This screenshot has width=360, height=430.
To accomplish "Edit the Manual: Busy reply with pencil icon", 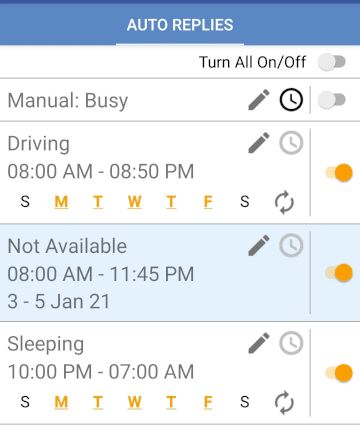I will pos(259,100).
